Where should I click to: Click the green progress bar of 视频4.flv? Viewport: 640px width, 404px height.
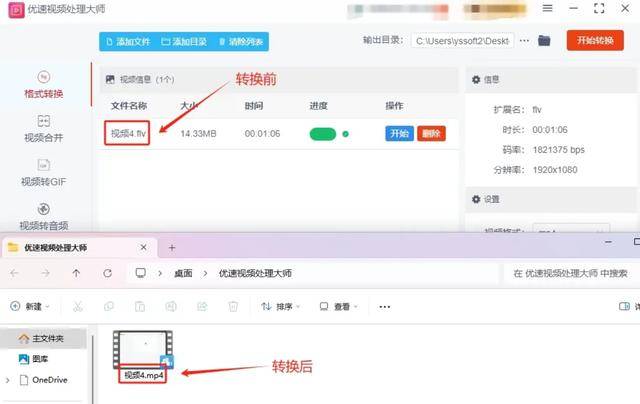[322, 134]
